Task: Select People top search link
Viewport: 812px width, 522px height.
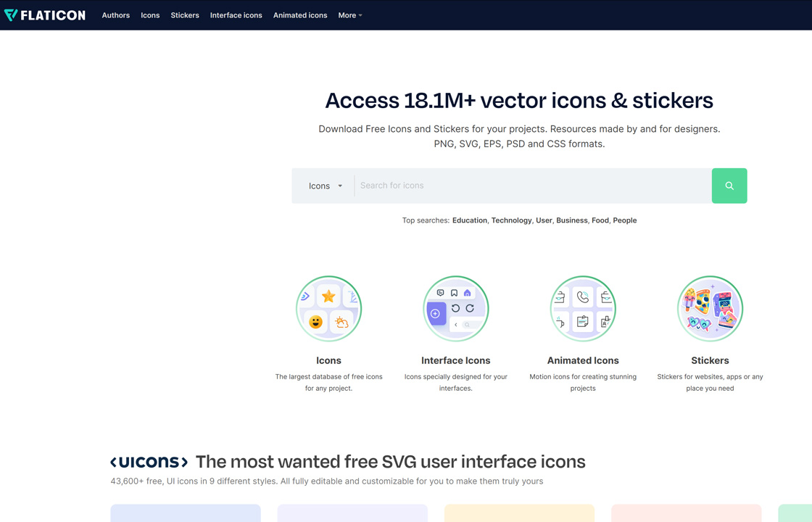Action: (x=625, y=220)
